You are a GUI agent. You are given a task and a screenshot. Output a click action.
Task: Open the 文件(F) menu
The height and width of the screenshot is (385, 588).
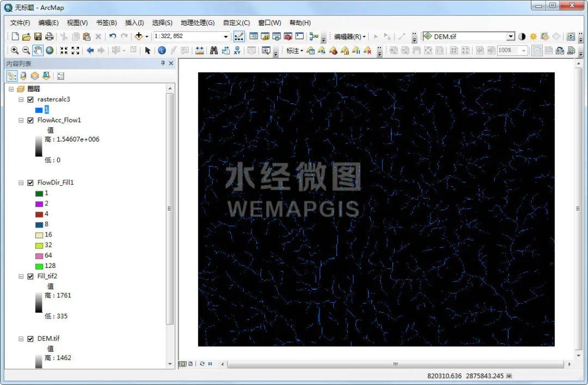tap(20, 22)
